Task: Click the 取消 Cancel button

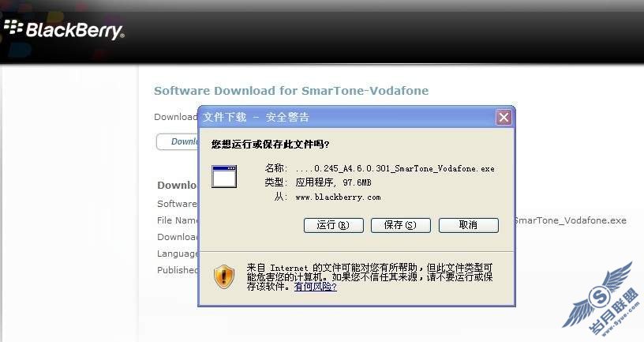Action: (x=468, y=225)
